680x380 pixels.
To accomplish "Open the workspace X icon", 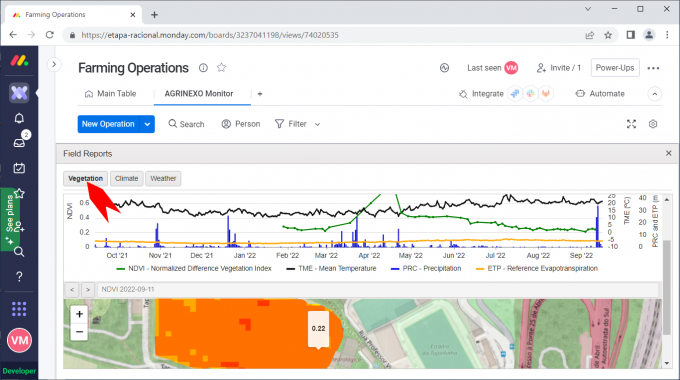I will coord(19,92).
